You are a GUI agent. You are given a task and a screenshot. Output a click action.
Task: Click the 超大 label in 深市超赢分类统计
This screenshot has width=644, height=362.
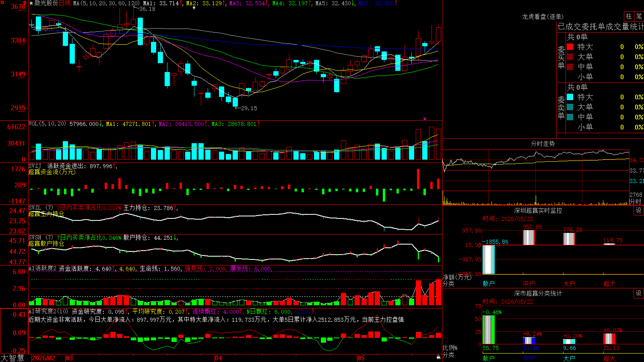click(x=609, y=358)
